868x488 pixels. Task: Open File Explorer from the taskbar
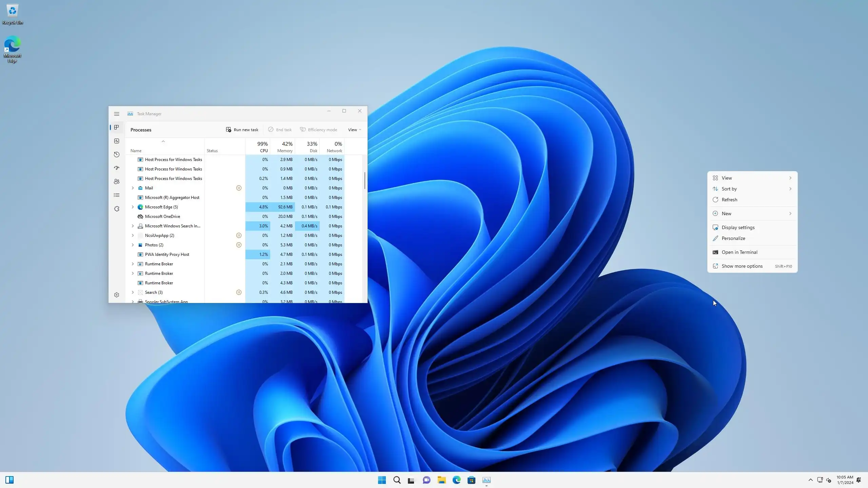tap(441, 480)
